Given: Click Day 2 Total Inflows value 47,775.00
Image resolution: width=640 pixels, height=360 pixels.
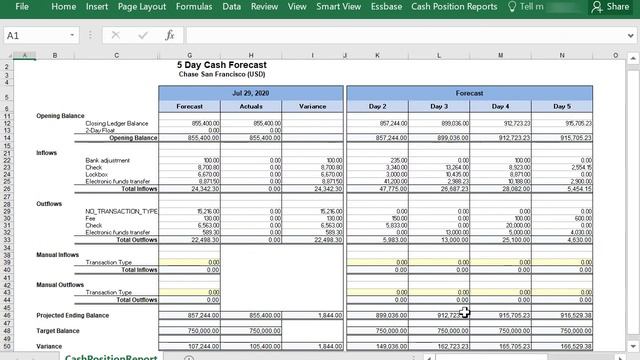Looking at the screenshot, I should [x=377, y=189].
